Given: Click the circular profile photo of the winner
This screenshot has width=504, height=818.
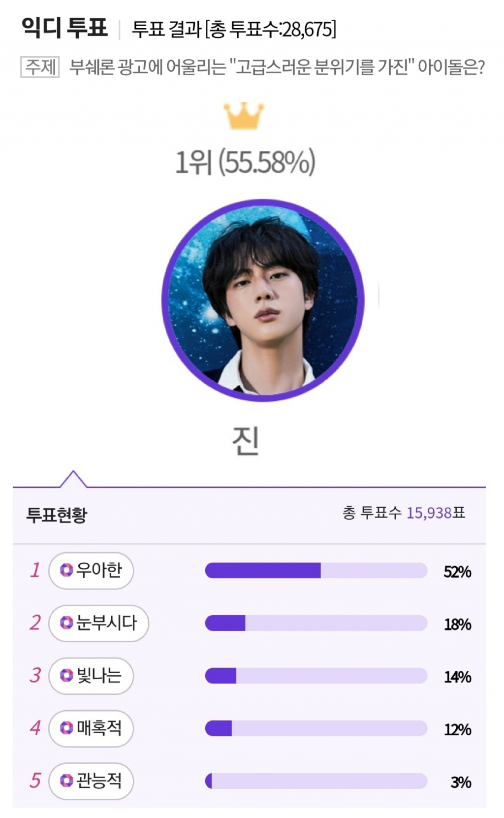Looking at the screenshot, I should tap(263, 300).
